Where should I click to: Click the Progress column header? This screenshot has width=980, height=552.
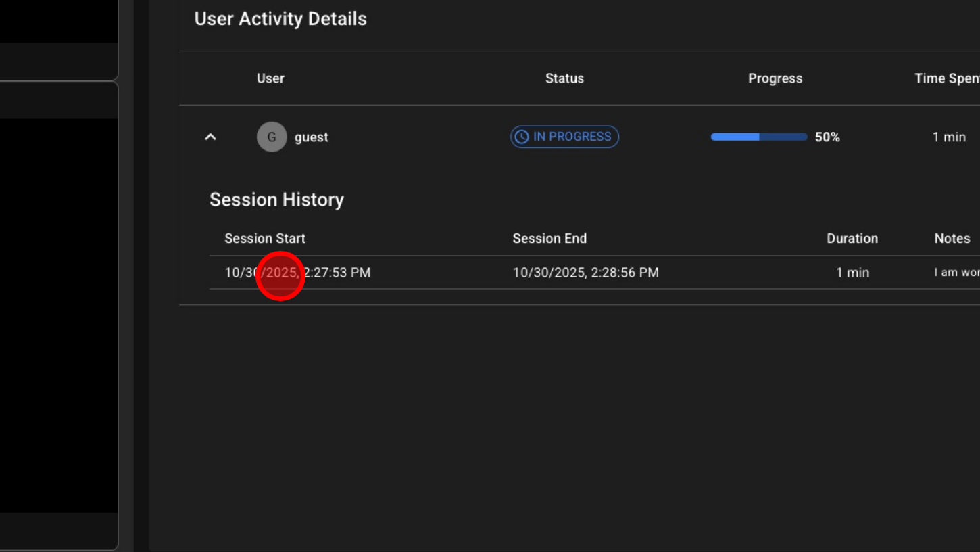775,78
